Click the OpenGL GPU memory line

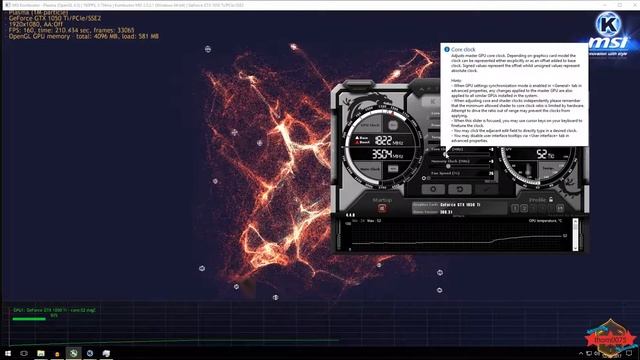[84, 36]
